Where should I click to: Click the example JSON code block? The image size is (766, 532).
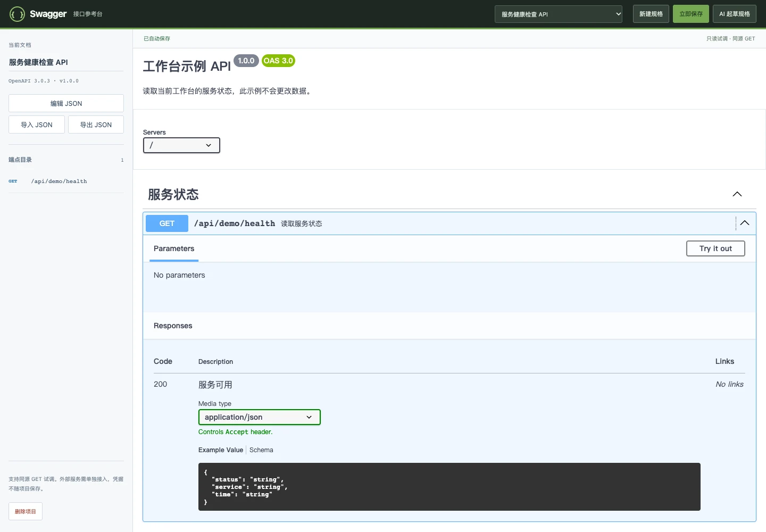(x=449, y=487)
